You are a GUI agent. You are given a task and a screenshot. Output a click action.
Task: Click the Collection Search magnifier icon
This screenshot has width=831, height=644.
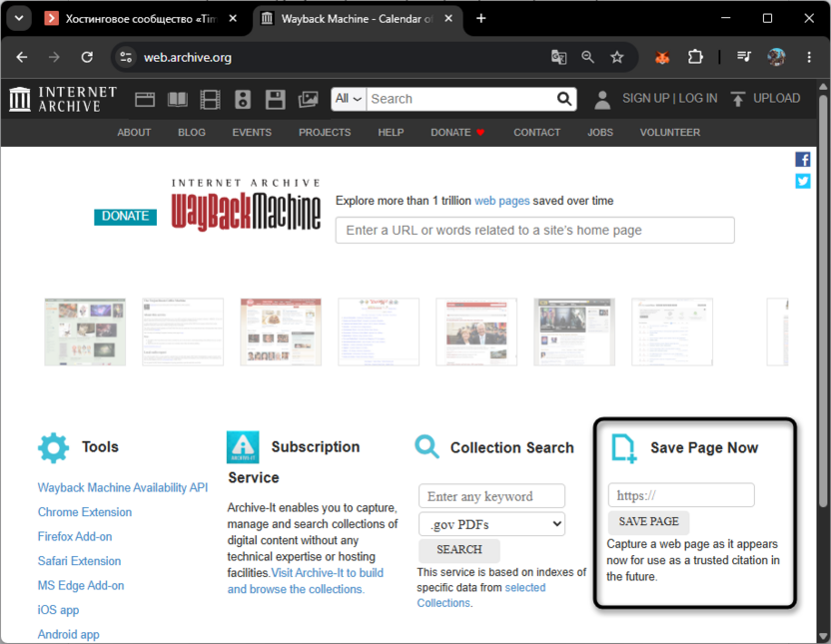point(427,447)
